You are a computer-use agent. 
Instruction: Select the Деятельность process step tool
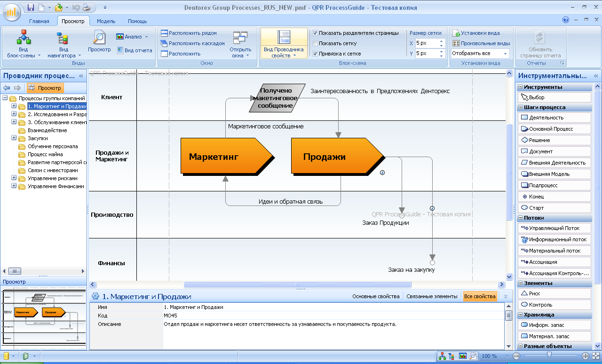[x=554, y=118]
